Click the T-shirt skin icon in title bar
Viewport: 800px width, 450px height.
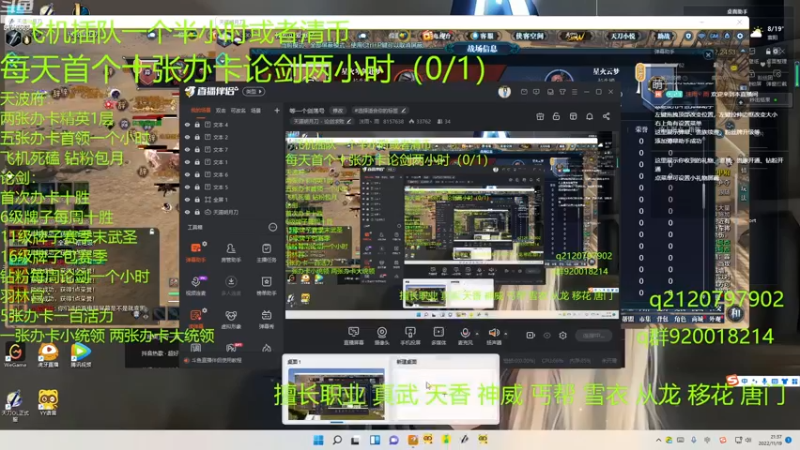562,92
